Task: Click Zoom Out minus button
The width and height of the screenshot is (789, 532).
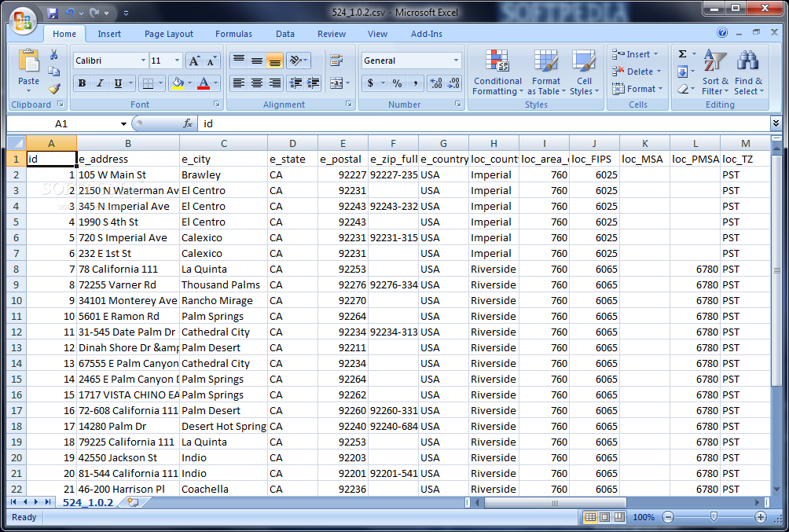Action: tap(668, 517)
